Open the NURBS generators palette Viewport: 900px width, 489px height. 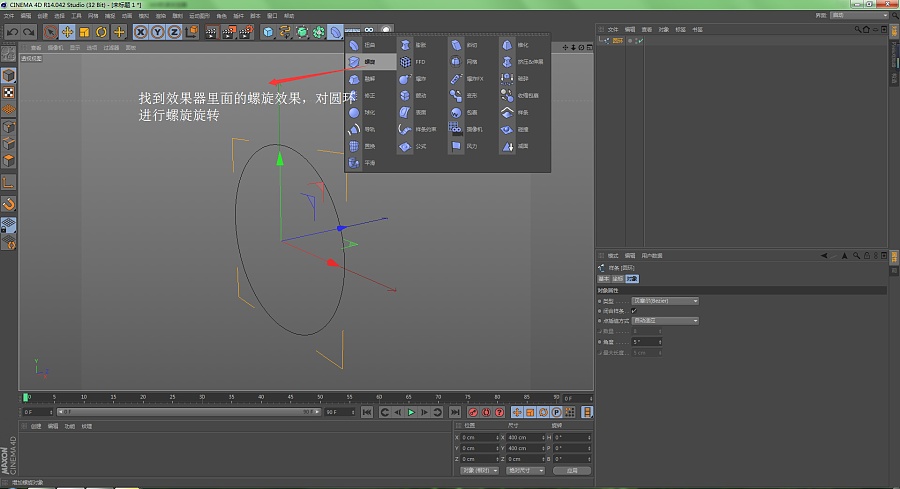302,32
